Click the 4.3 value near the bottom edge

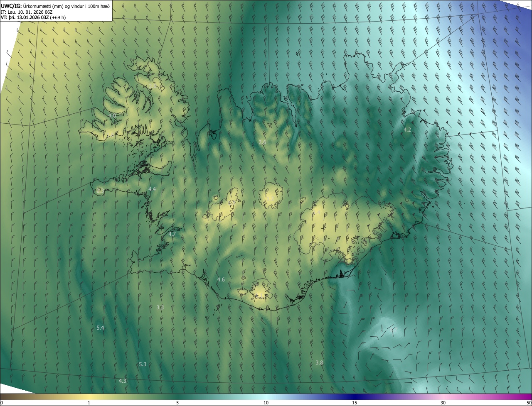pos(123,381)
